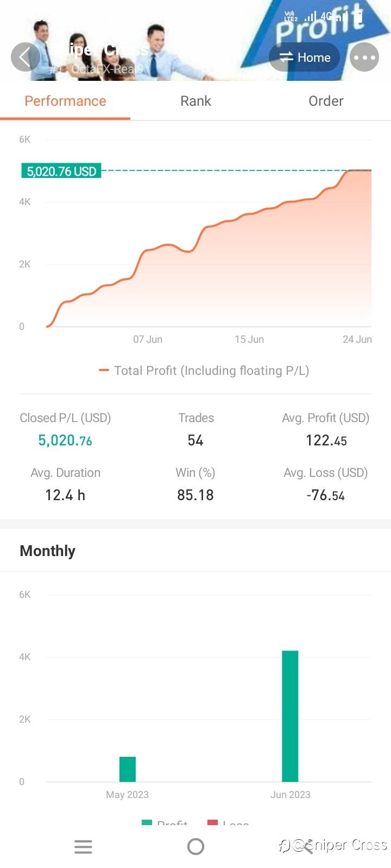This screenshot has width=391, height=868.
Task: Open the Rank tab
Action: pyautogui.click(x=195, y=101)
